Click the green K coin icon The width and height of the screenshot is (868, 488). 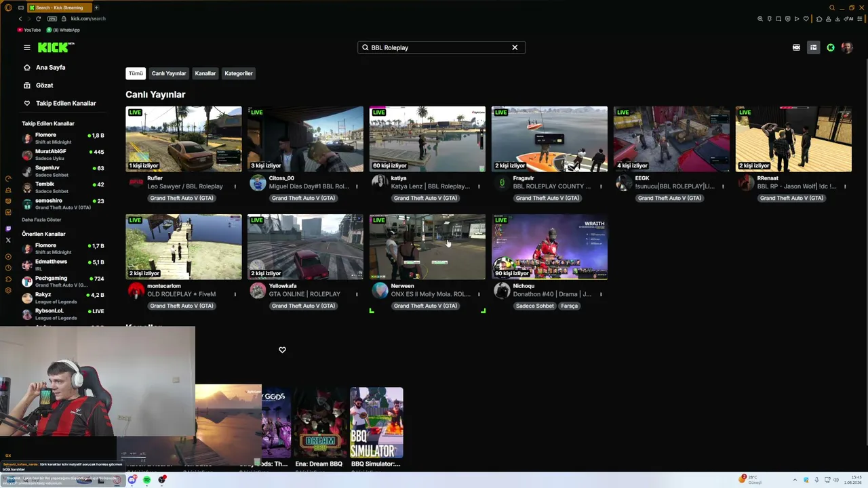(831, 47)
